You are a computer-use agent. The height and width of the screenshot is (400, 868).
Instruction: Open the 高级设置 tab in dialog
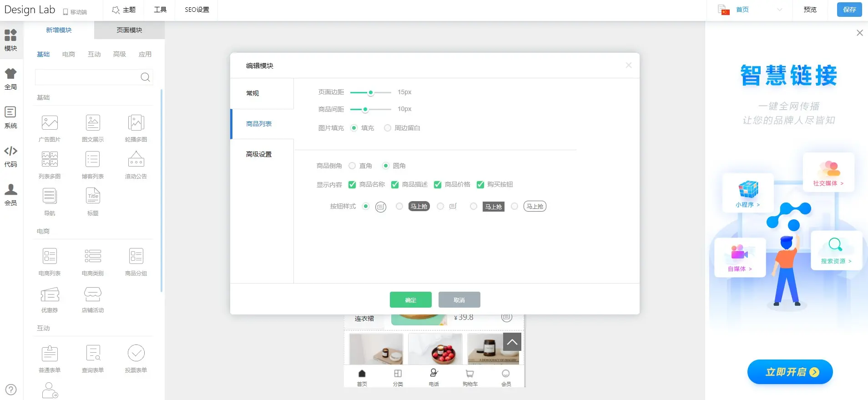point(262,154)
